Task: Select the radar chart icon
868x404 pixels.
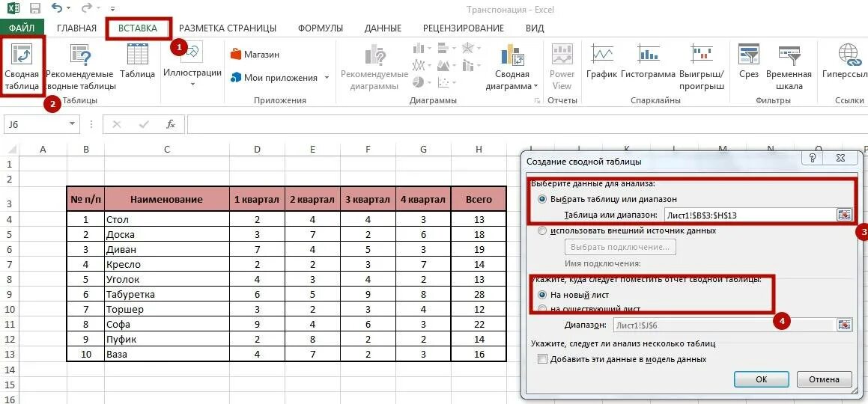Action: click(467, 49)
